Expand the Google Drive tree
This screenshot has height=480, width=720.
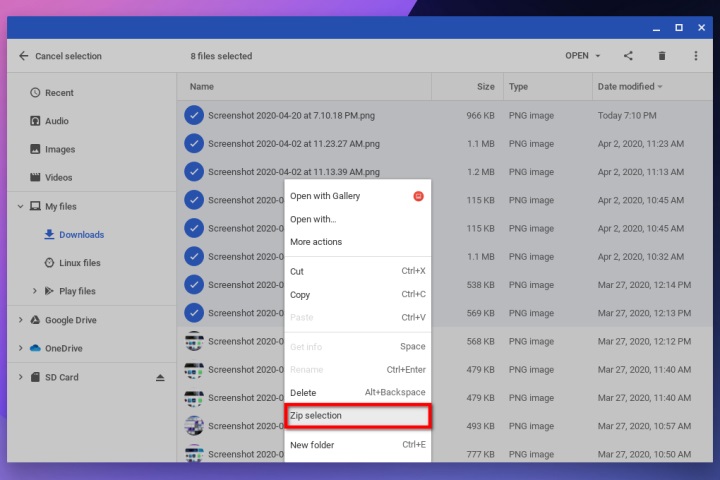point(20,320)
